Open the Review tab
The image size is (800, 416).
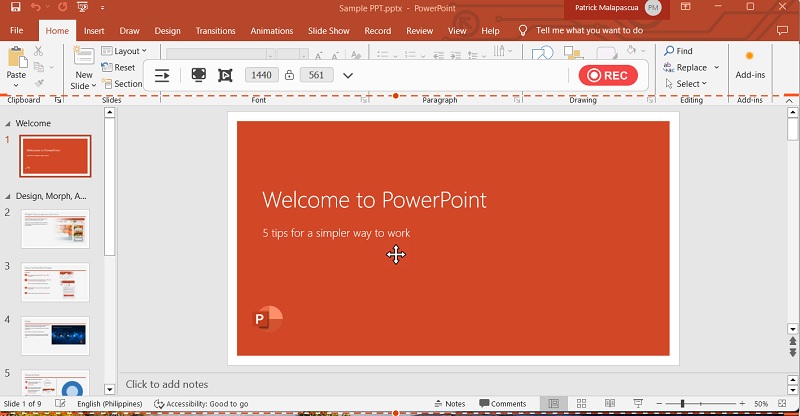pos(419,31)
